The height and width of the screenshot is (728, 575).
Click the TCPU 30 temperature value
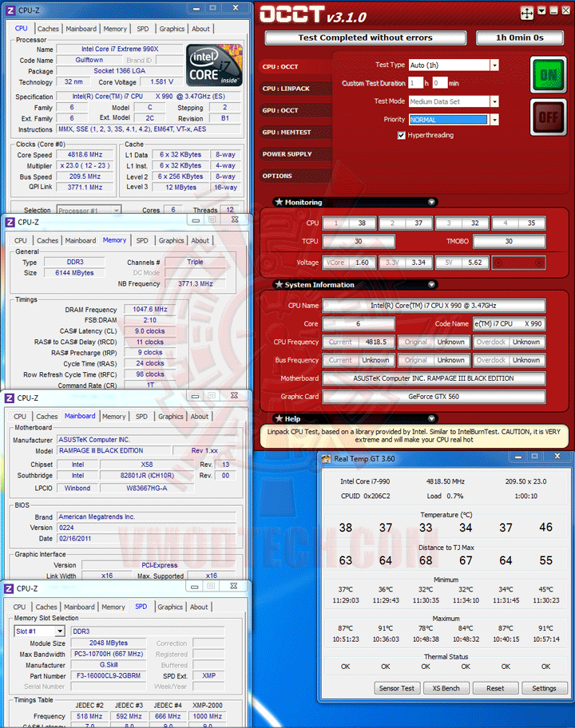click(x=359, y=241)
